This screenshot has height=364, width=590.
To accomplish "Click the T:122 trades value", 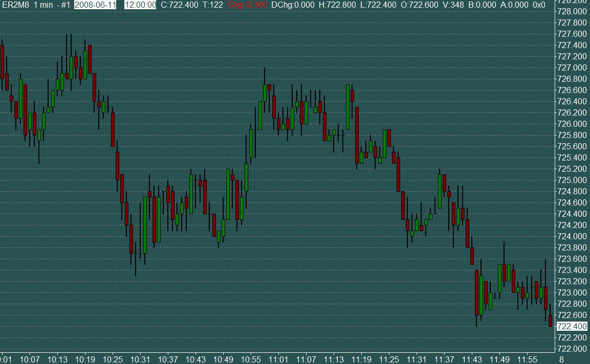I will [x=212, y=5].
